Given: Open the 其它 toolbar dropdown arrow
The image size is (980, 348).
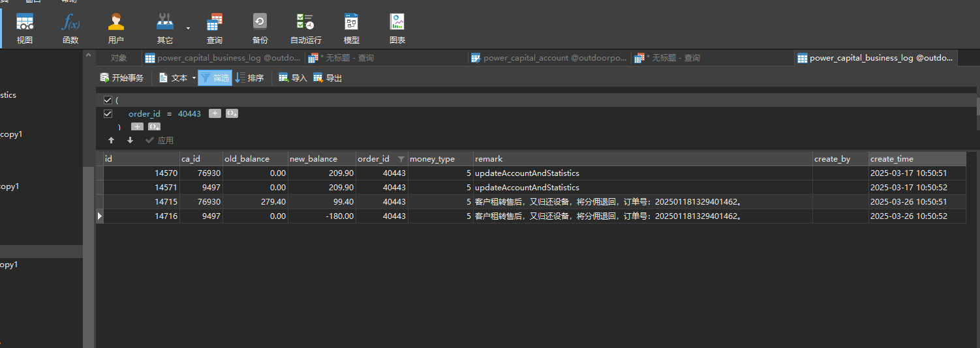Looking at the screenshot, I should click(x=189, y=29).
